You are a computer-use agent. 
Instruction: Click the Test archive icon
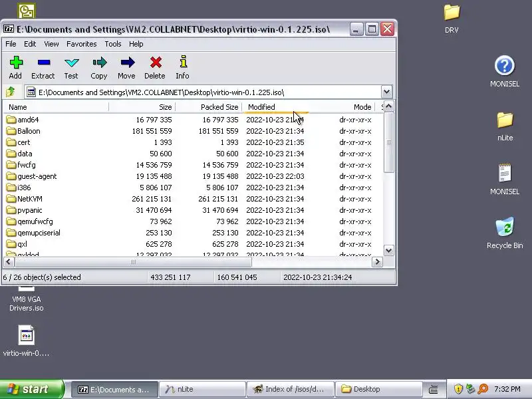click(71, 63)
